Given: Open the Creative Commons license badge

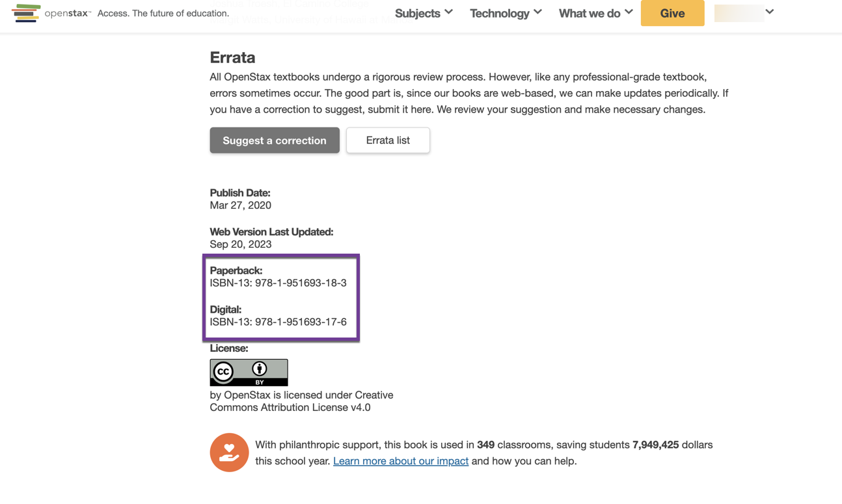Looking at the screenshot, I should 249,372.
